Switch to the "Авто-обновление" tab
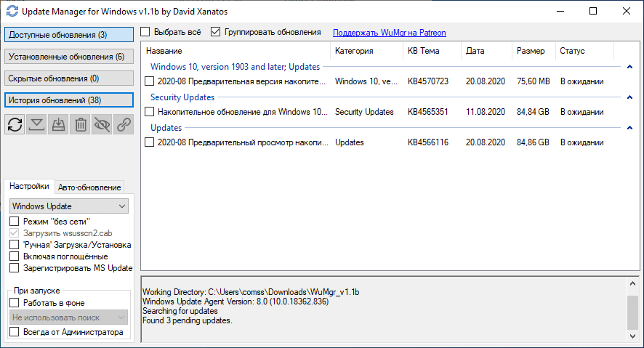The width and height of the screenshot is (644, 348). (x=89, y=187)
